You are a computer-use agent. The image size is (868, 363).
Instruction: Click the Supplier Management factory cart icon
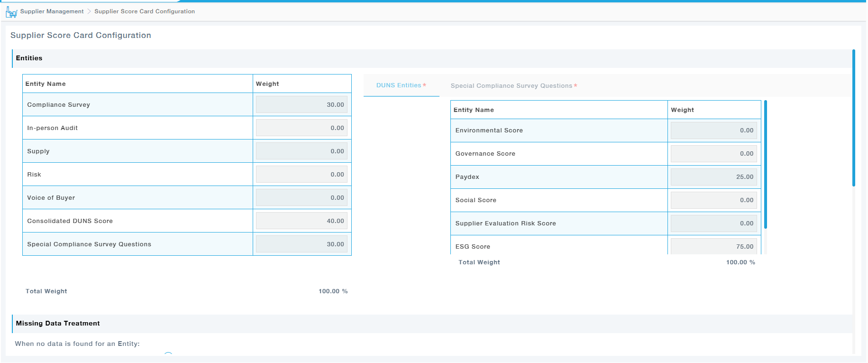pos(11,12)
